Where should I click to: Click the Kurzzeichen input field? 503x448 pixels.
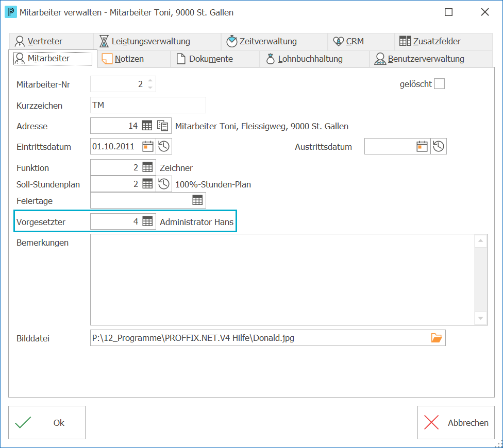[148, 105]
